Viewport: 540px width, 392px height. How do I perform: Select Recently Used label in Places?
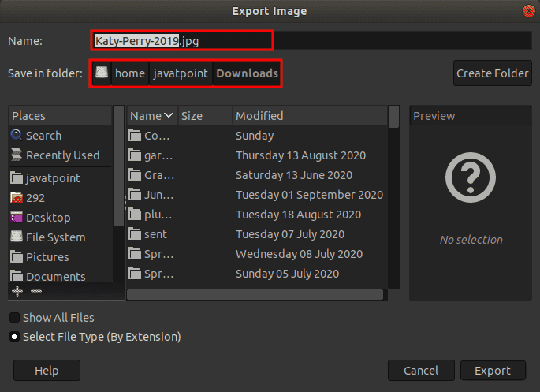63,155
